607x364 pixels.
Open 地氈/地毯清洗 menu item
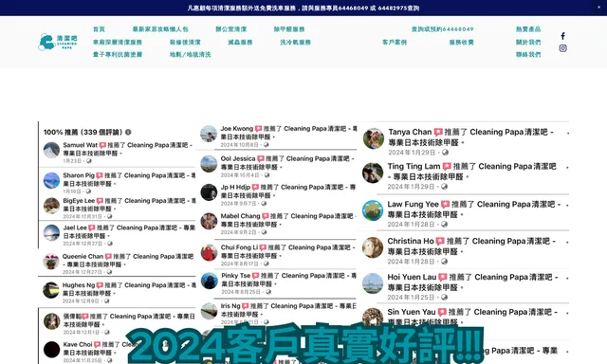point(190,55)
